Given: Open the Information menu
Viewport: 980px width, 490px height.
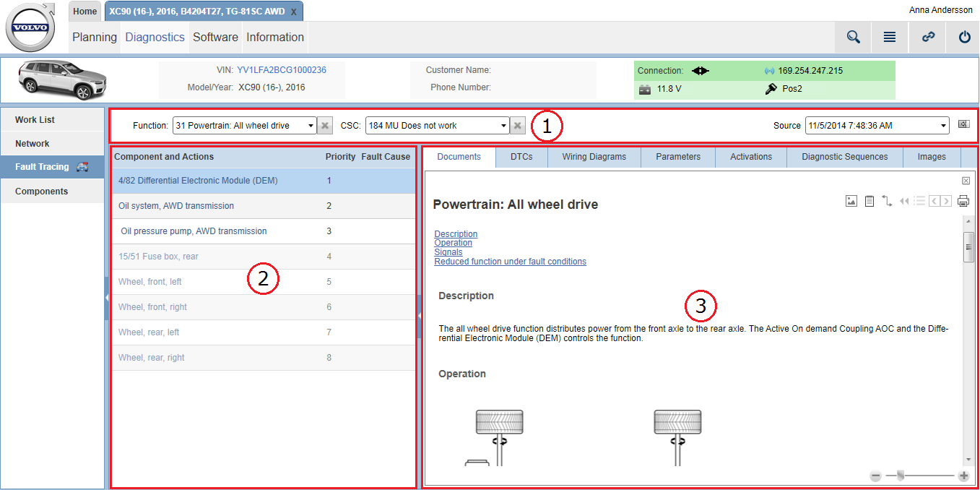Looking at the screenshot, I should [275, 37].
